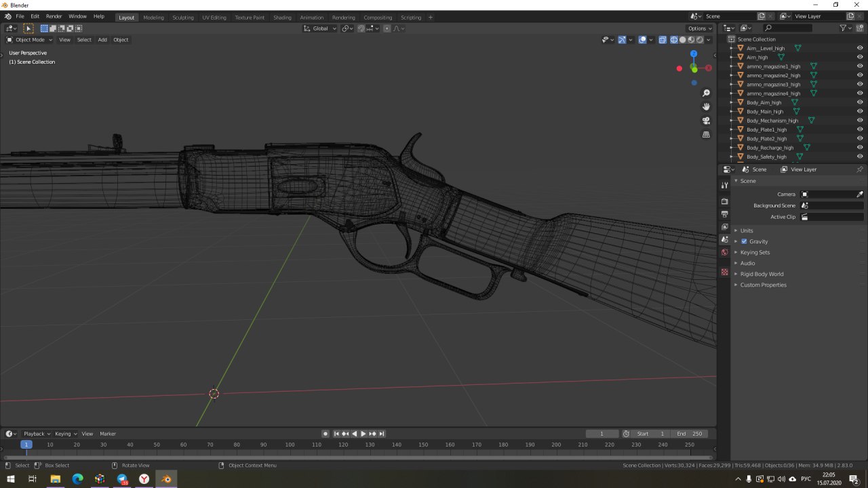Click the hand pan view icon
The width and height of the screenshot is (868, 488).
(x=706, y=106)
